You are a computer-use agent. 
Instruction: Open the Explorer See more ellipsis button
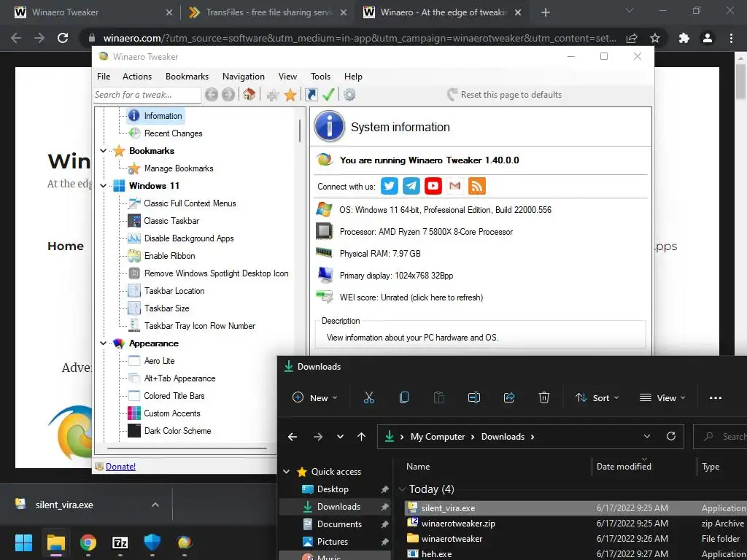tap(716, 397)
